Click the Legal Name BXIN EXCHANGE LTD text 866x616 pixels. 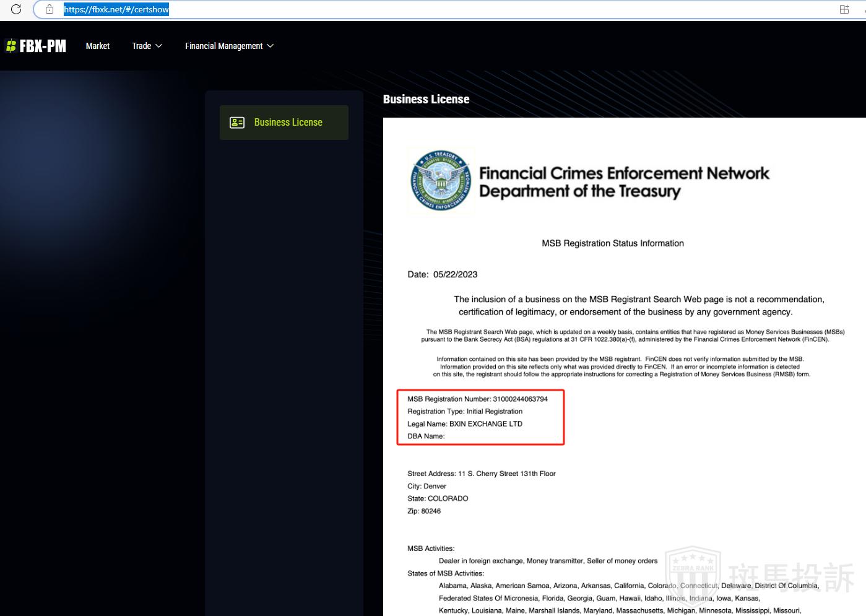(465, 424)
